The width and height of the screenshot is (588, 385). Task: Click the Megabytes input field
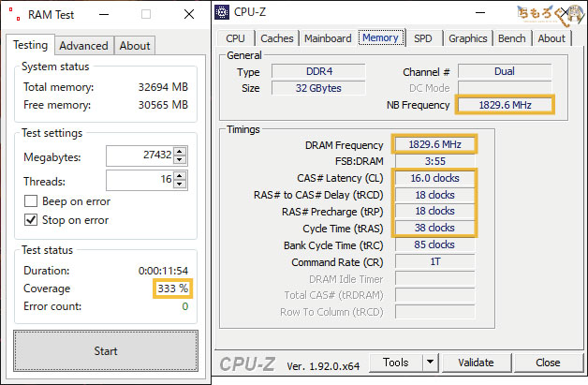pyautogui.click(x=140, y=155)
